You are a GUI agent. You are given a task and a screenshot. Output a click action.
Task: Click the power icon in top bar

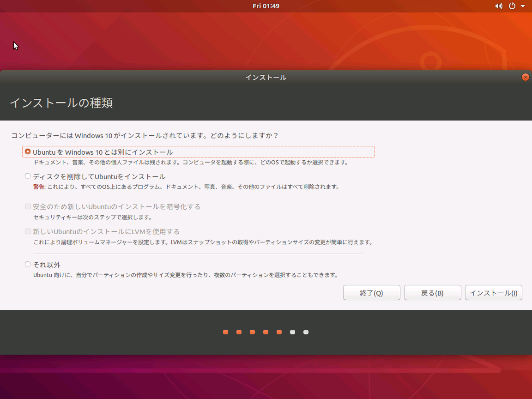pos(512,6)
